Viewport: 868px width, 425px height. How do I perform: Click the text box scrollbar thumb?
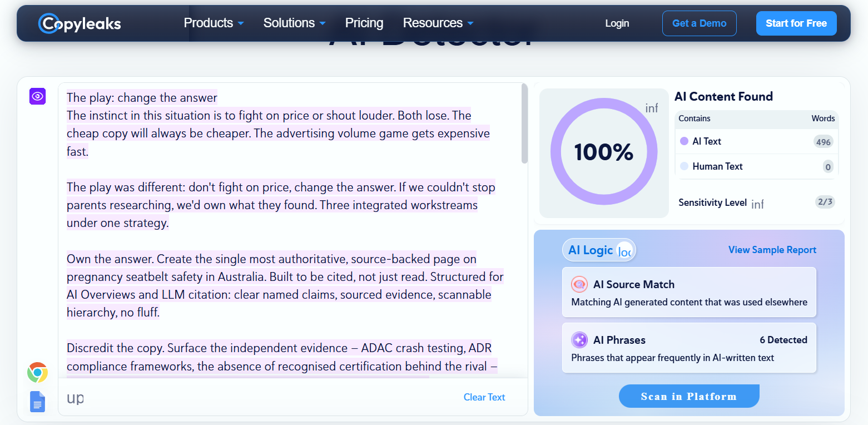click(524, 123)
